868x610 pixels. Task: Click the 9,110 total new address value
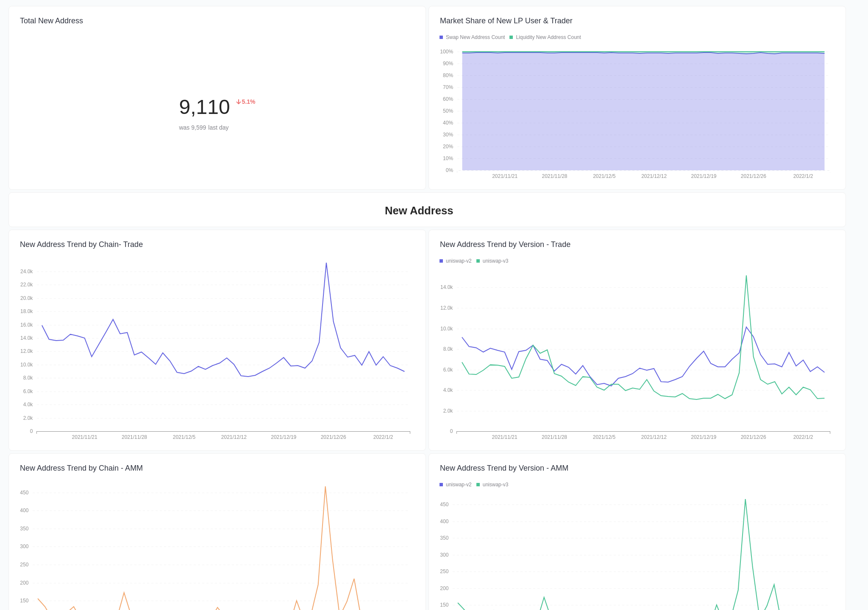205,107
